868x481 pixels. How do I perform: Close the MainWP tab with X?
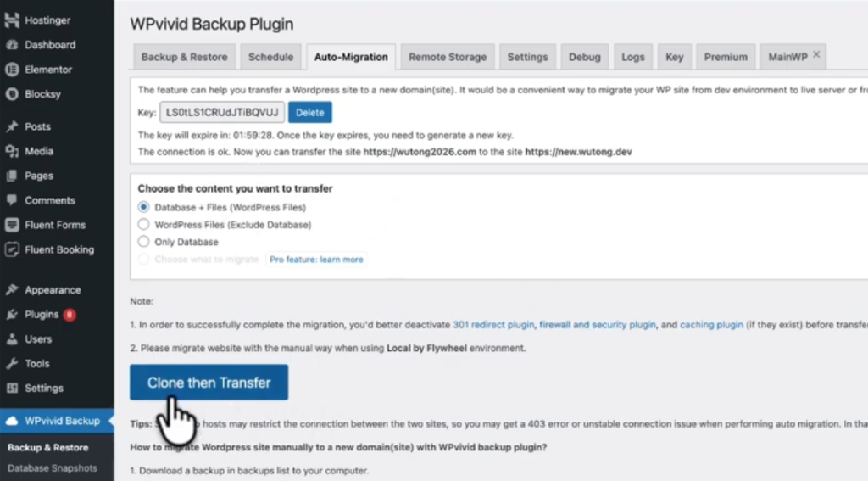pyautogui.click(x=816, y=55)
